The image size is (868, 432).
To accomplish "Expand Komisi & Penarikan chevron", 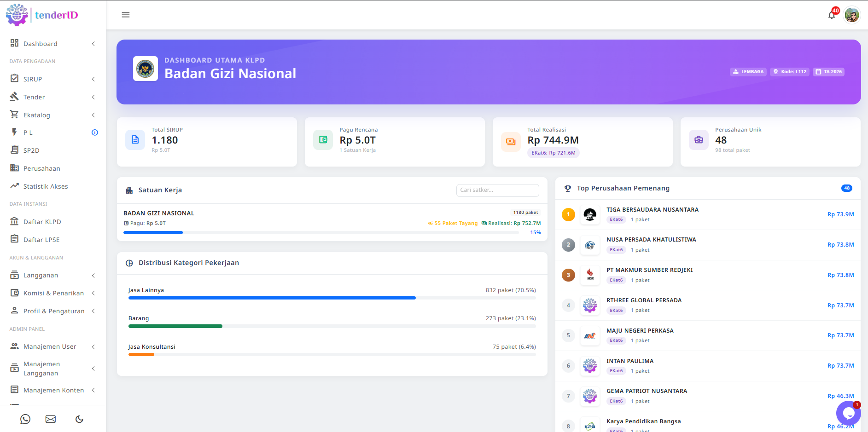I will (x=93, y=293).
